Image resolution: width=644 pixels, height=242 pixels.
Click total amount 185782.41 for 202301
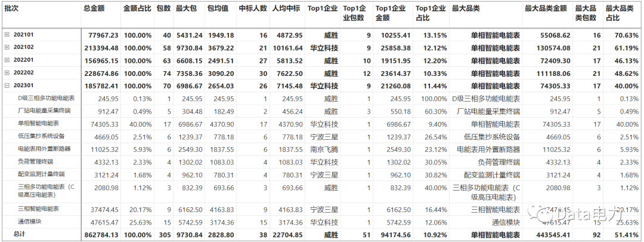point(101,86)
